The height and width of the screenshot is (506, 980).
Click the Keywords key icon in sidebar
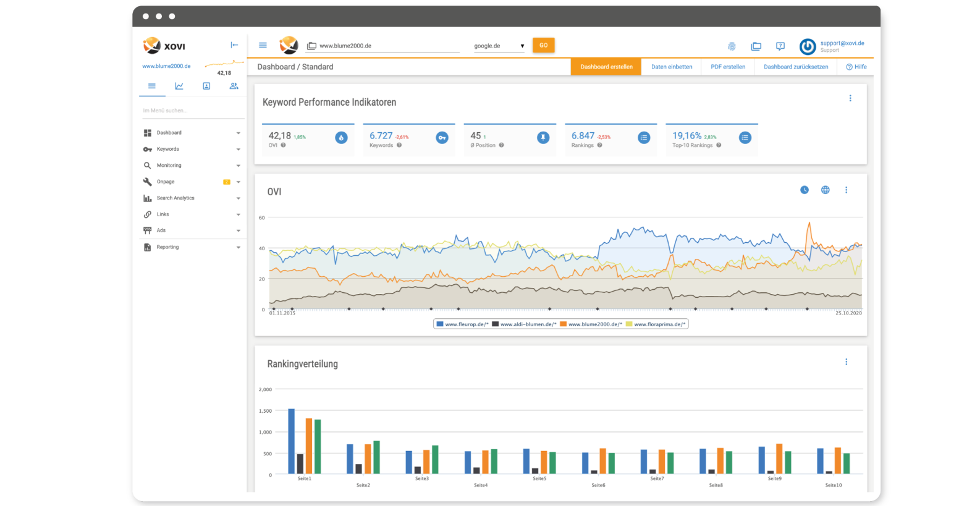pos(147,150)
